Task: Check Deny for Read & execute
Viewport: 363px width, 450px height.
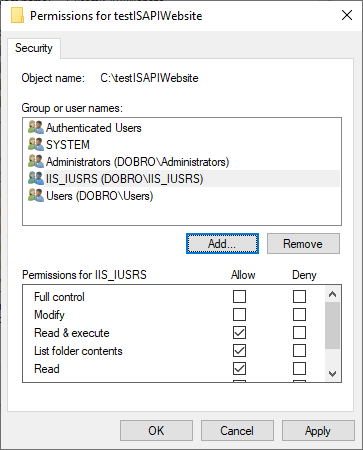Action: (x=299, y=332)
